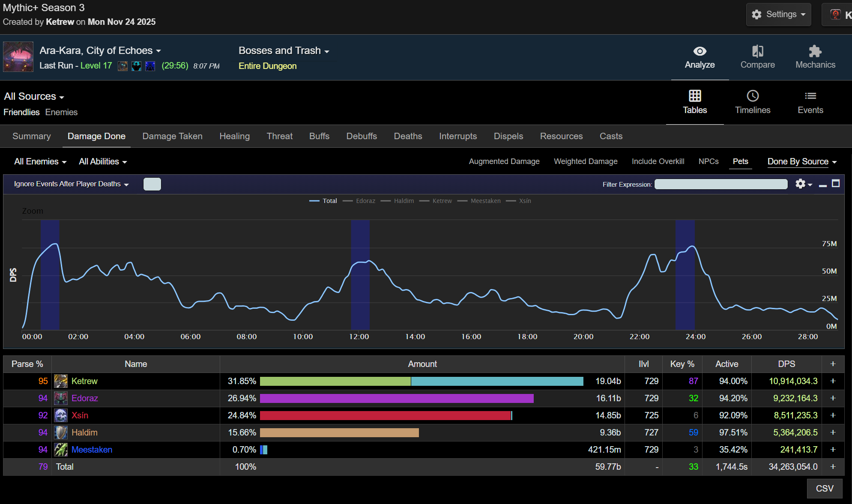Toggle the Pets option
The image size is (852, 504).
(740, 161)
